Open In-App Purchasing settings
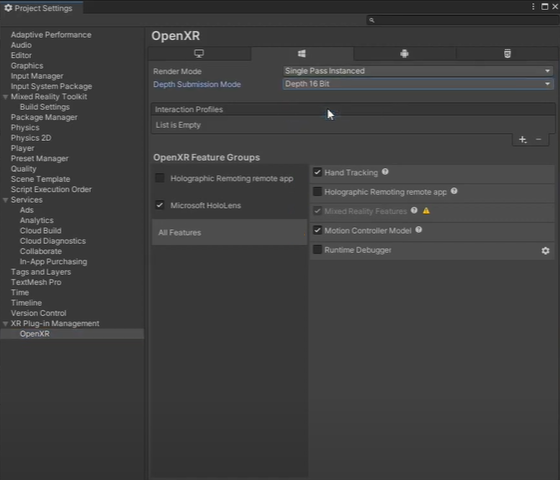560x480 pixels. pyautogui.click(x=53, y=262)
